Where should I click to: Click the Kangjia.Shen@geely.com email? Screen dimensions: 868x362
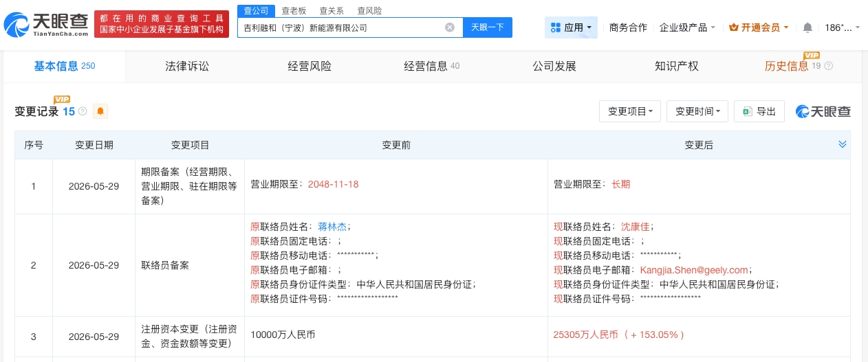pyautogui.click(x=693, y=270)
